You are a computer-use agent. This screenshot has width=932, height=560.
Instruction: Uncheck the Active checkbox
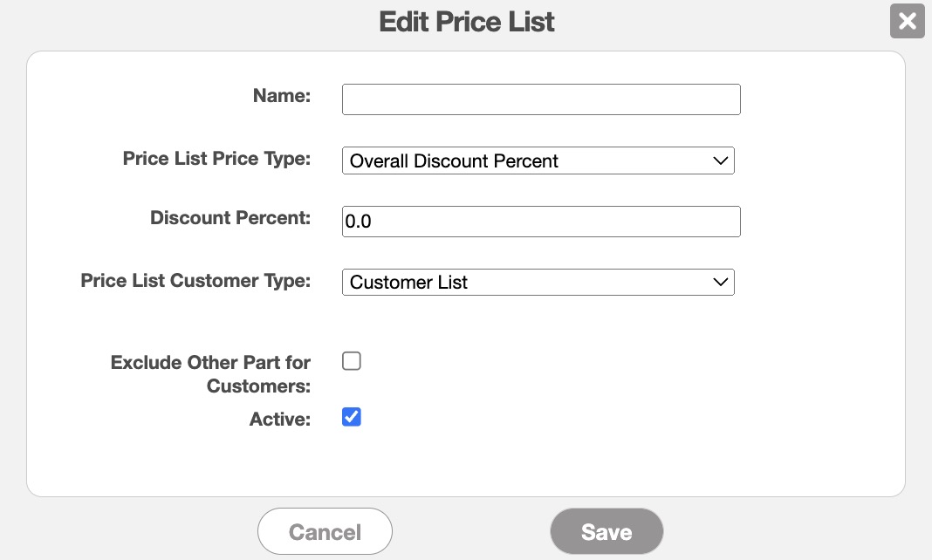click(x=352, y=417)
